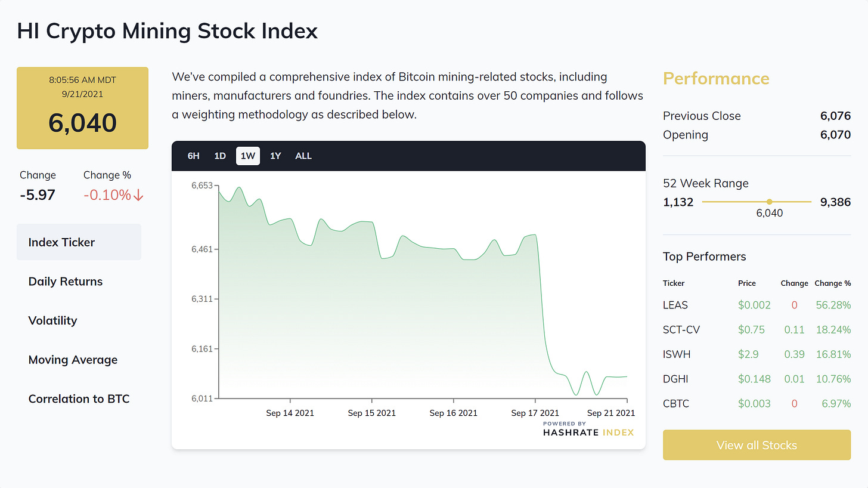Click the View all Stocks button
This screenshot has height=488, width=868.
click(757, 445)
